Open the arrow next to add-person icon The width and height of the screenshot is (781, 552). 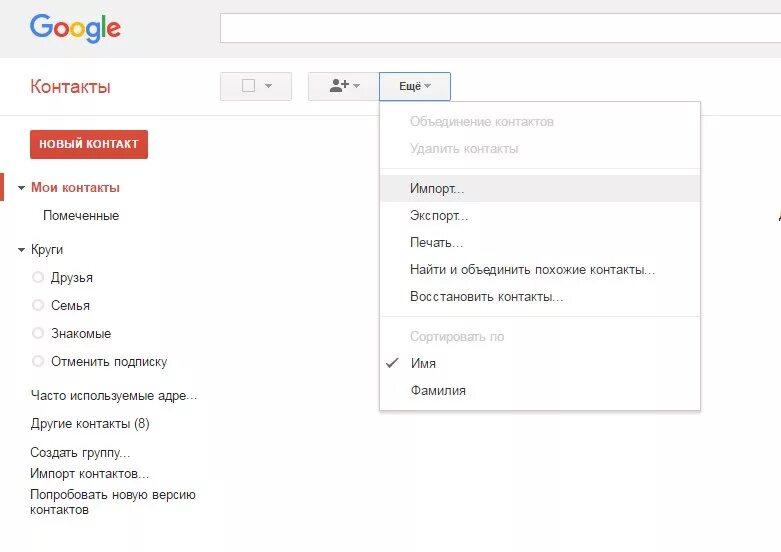click(x=356, y=86)
